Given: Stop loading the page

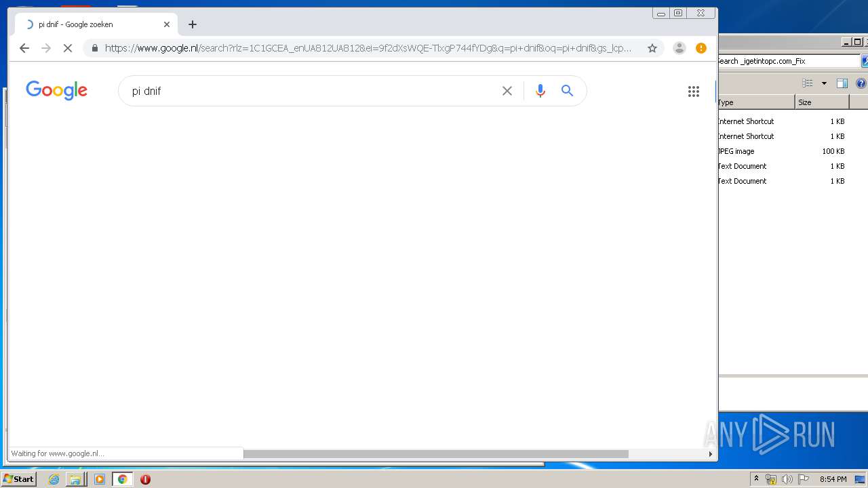Looking at the screenshot, I should (x=68, y=48).
